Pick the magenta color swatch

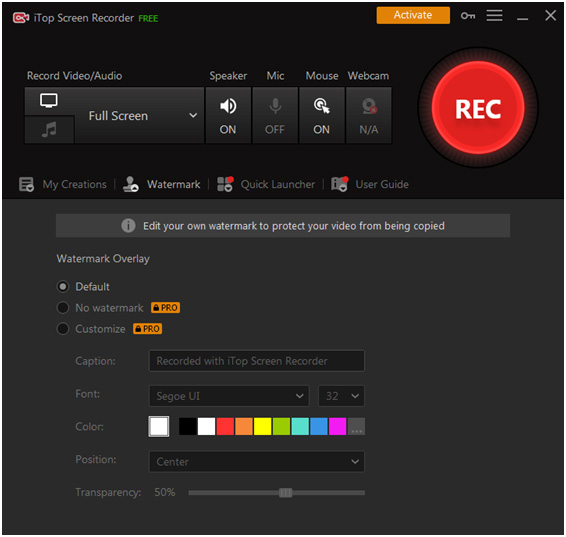(338, 427)
